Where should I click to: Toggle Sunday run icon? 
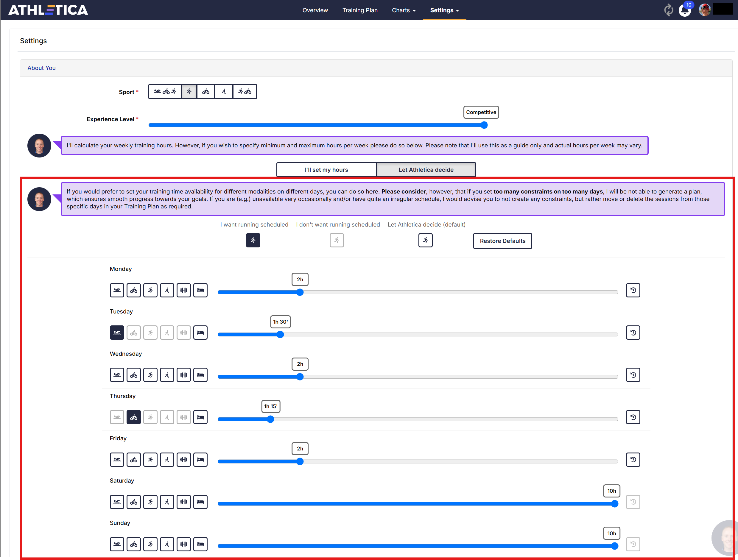pos(150,544)
